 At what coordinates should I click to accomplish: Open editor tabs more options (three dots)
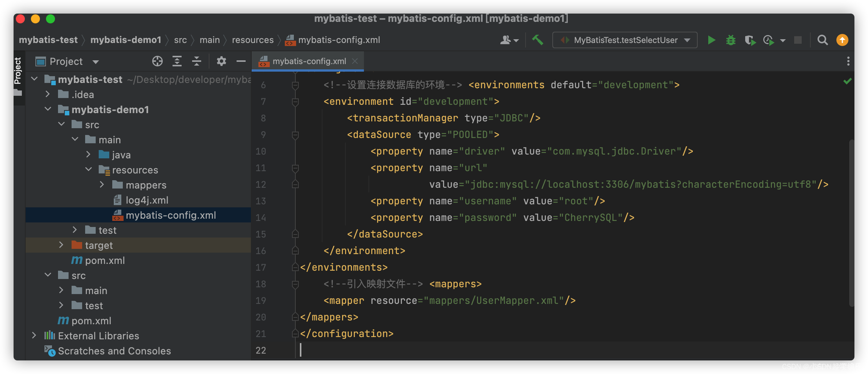[848, 61]
